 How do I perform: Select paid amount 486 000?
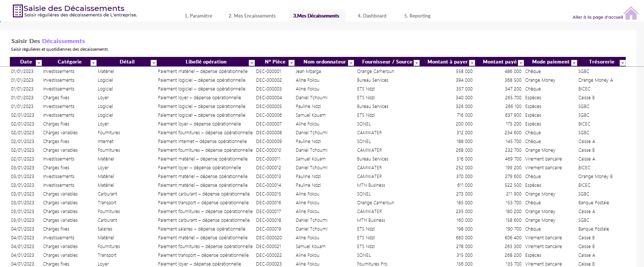tap(513, 71)
